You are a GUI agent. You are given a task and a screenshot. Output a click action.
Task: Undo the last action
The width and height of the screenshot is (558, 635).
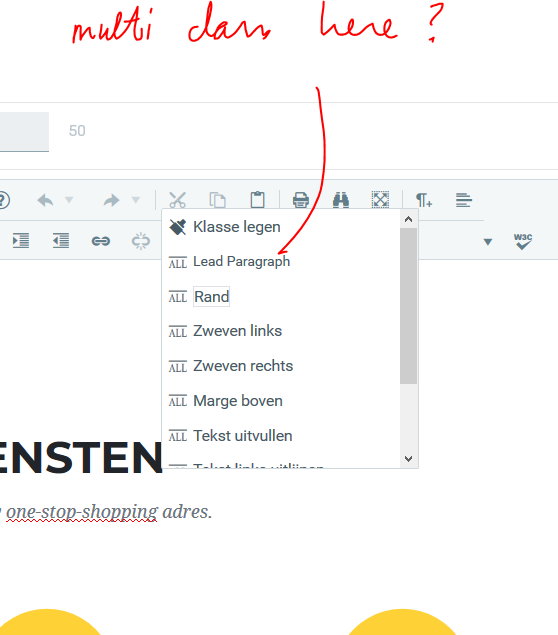(x=45, y=200)
